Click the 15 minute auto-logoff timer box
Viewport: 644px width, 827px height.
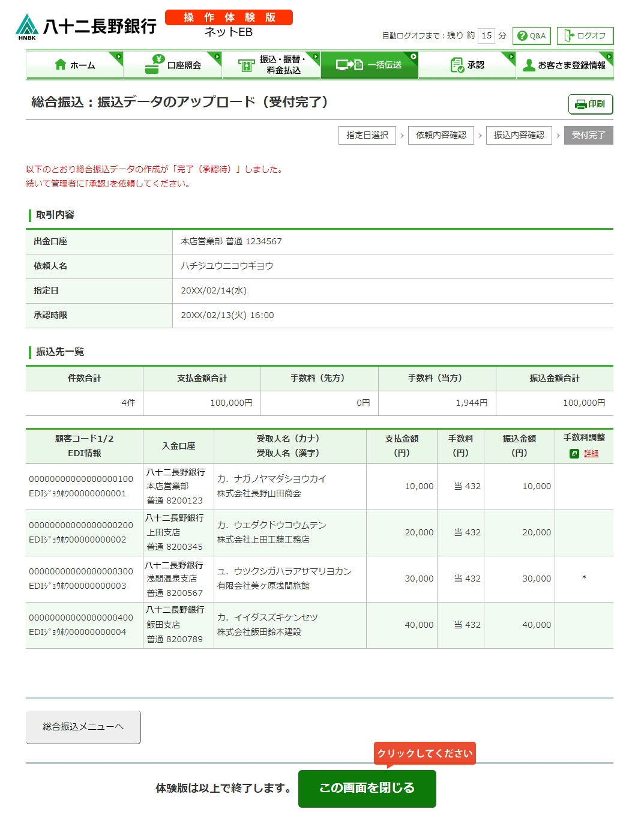pos(486,35)
